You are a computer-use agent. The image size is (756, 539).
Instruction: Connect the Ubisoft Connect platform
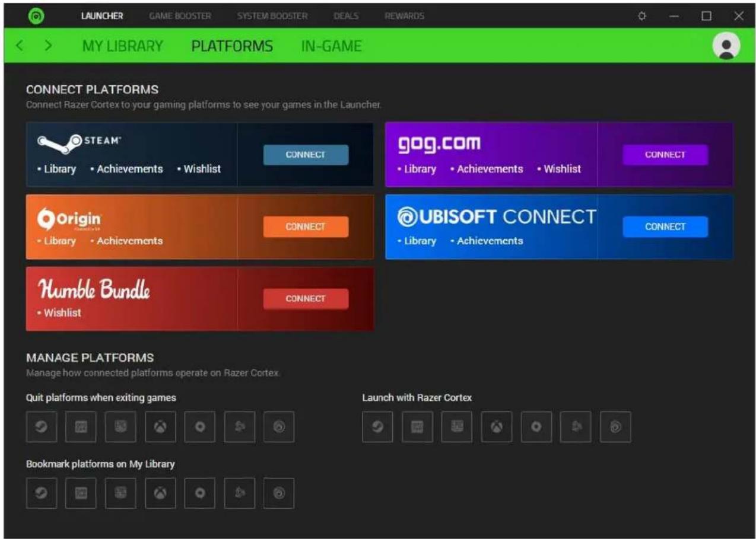point(665,227)
